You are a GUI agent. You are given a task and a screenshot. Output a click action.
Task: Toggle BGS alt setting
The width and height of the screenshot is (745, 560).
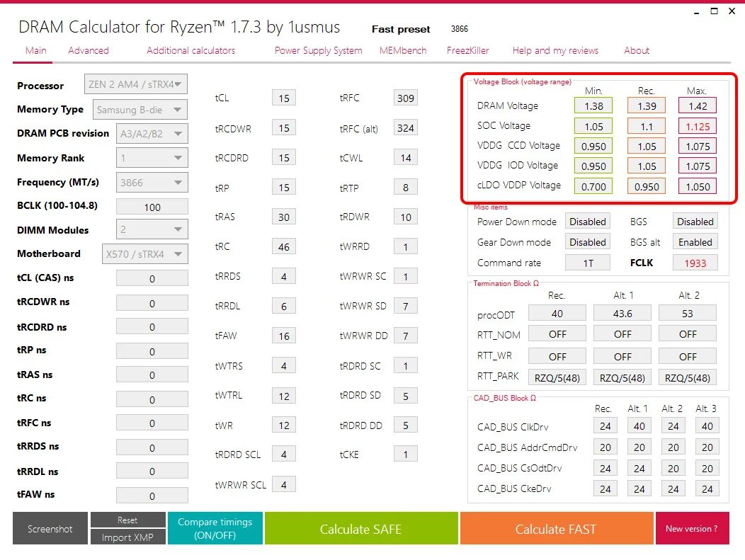click(695, 241)
